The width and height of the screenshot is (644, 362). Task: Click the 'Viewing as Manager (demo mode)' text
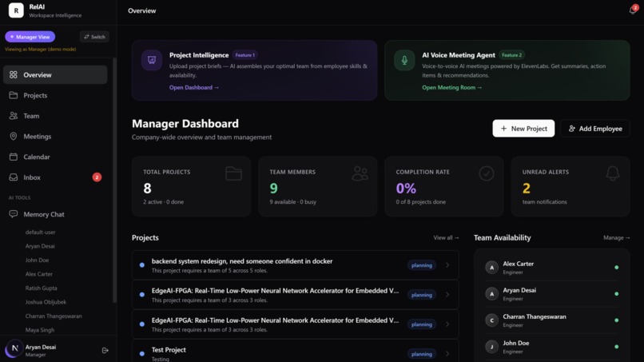coord(40,50)
